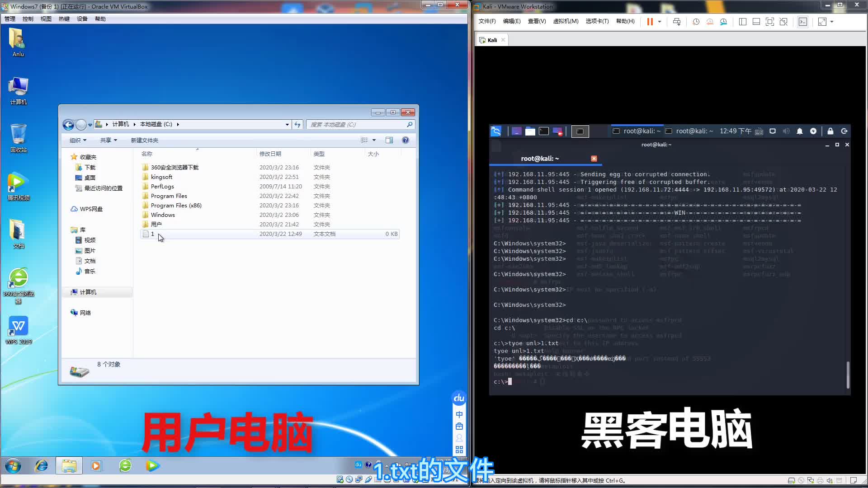Lock the Kali screen with padlock icon

830,131
